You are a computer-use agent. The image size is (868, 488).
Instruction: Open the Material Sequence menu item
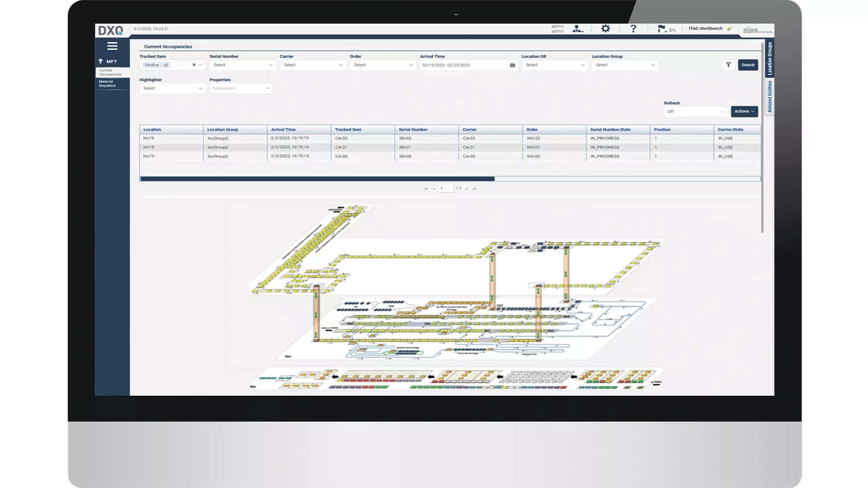click(107, 83)
